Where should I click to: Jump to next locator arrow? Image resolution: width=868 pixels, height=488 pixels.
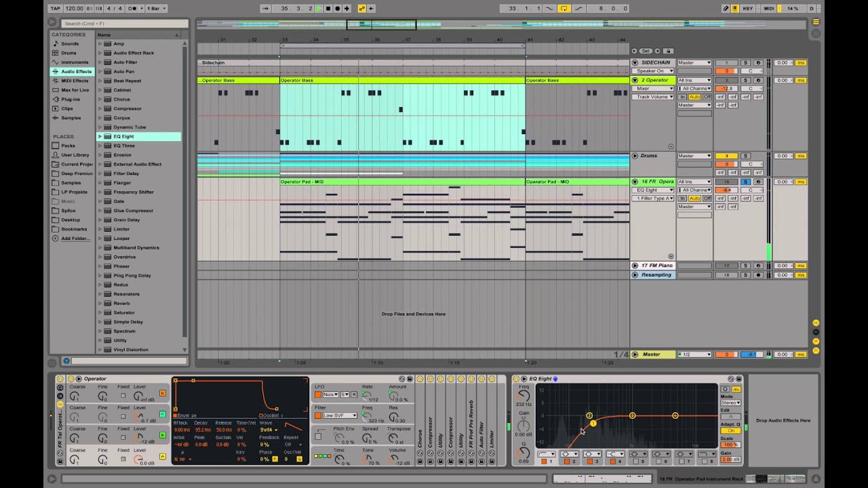(657, 51)
